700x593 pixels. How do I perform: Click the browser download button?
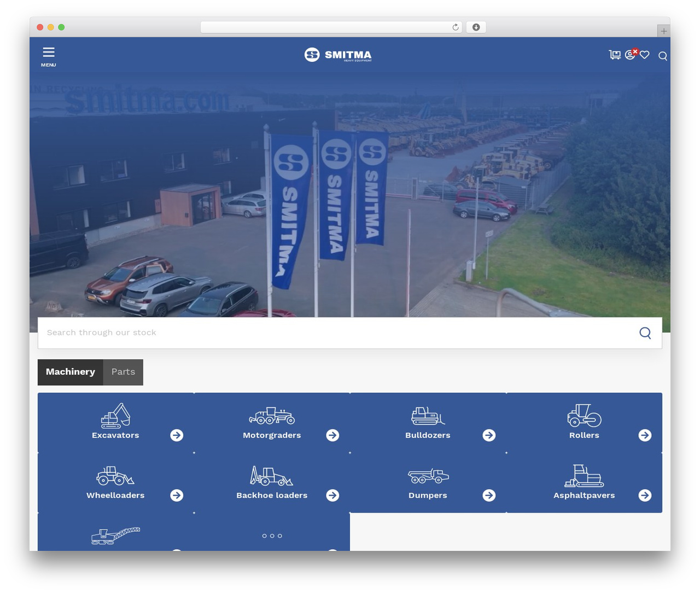(476, 27)
